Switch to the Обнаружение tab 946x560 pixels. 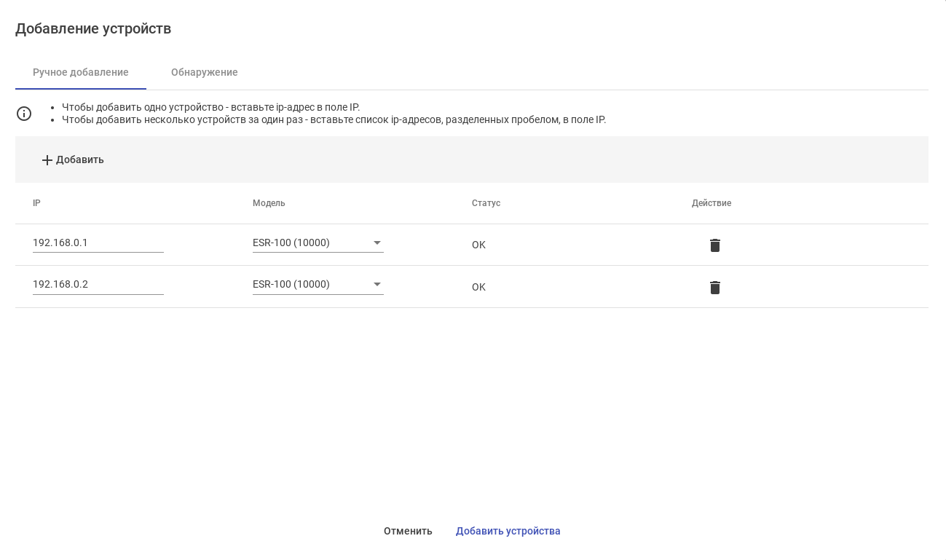point(205,72)
